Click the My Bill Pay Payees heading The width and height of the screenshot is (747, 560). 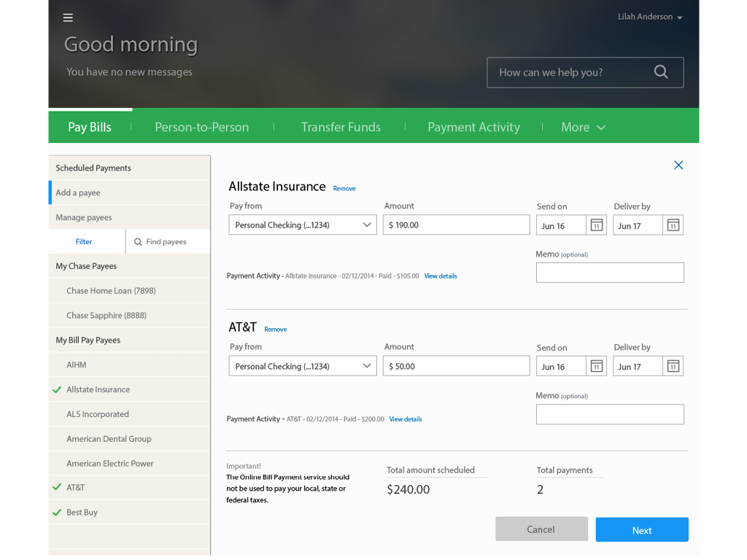(88, 340)
